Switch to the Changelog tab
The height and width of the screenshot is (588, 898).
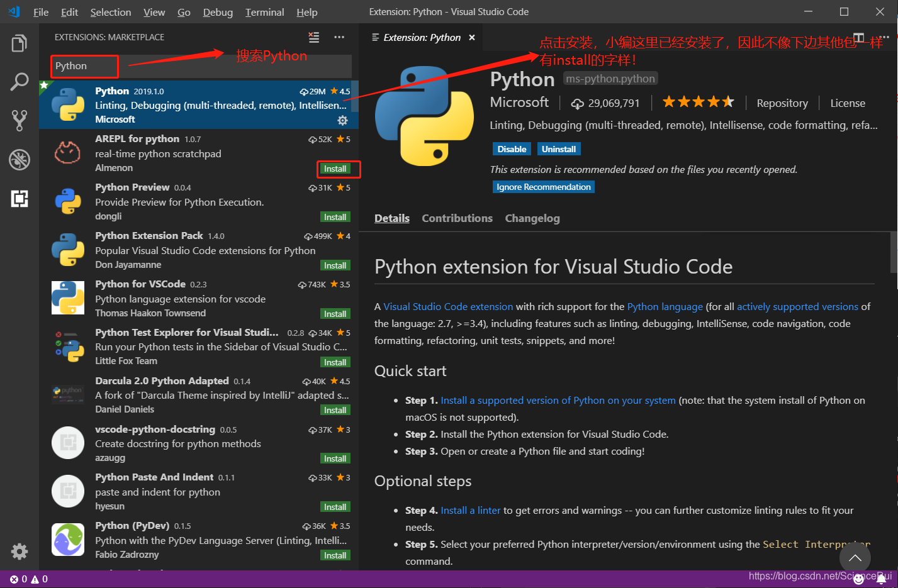click(532, 218)
